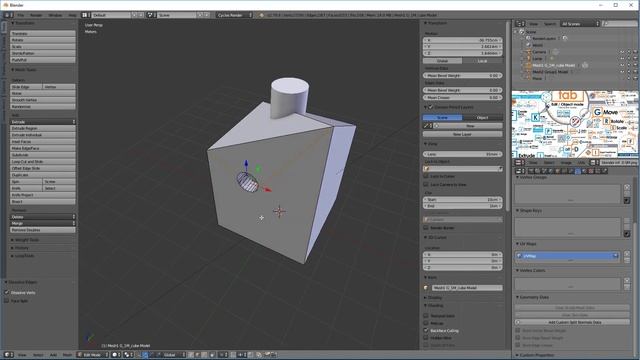
Task: Click the Remove Doubles button
Action: (x=43, y=230)
